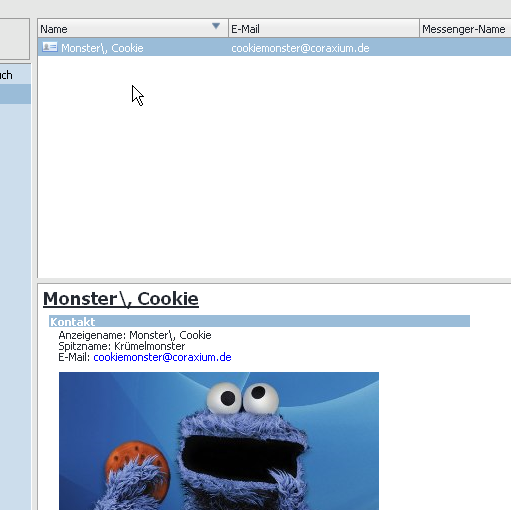Open the blue cookiemonster@coraxium.de email link

[x=162, y=357]
